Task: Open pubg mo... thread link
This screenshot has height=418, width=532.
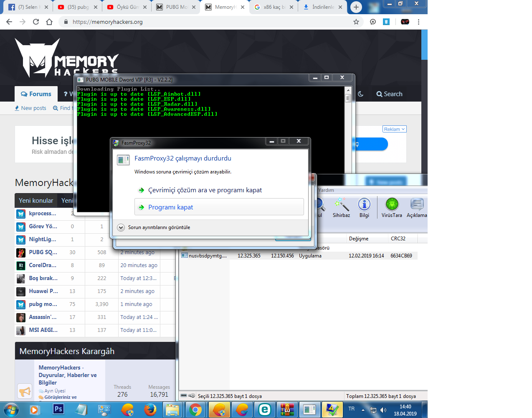Action: tap(43, 304)
